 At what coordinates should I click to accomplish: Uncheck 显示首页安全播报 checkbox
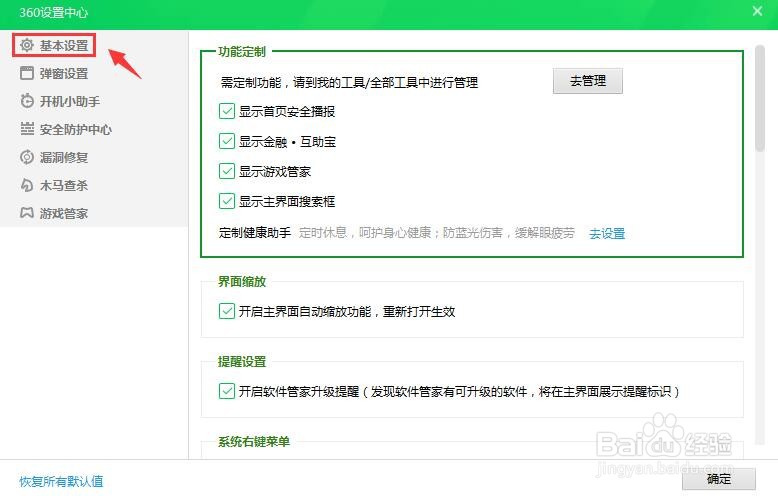227,111
